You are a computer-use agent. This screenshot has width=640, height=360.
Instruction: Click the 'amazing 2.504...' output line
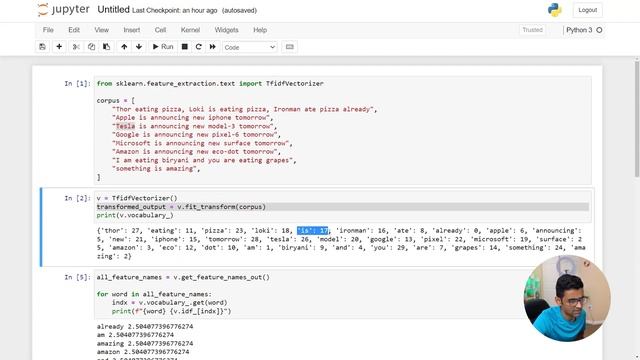click(x=145, y=344)
